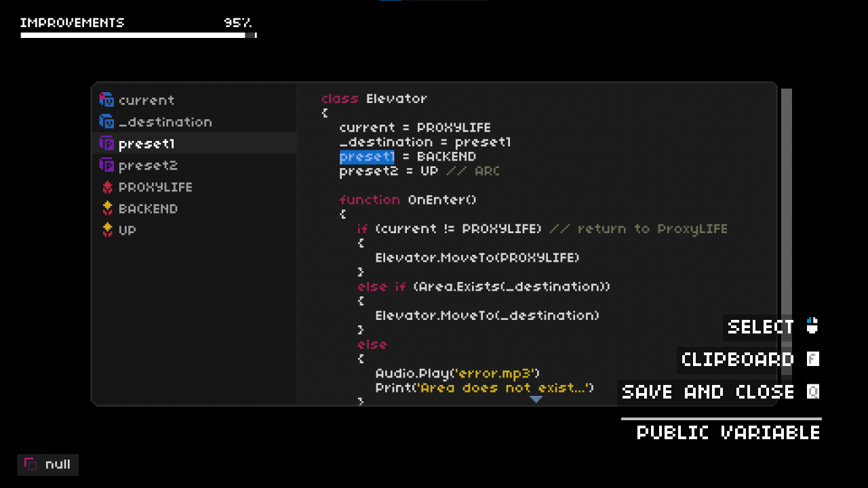Click the variable icon beside current
868x488 pixels.
pyautogui.click(x=106, y=100)
